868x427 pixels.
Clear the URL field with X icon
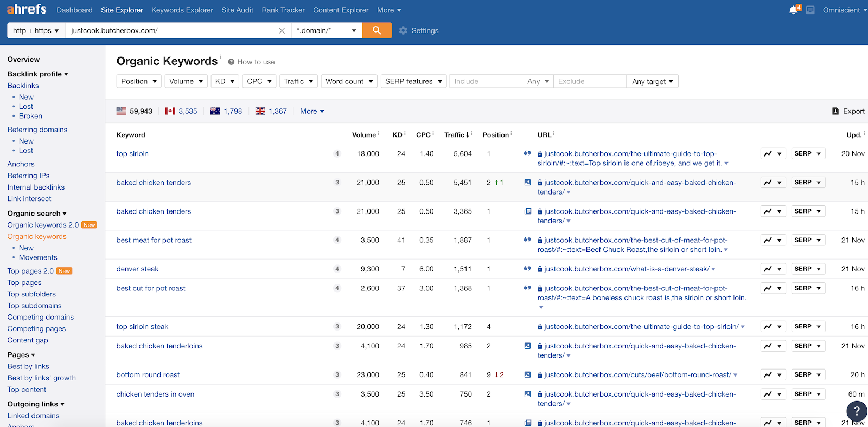(282, 31)
